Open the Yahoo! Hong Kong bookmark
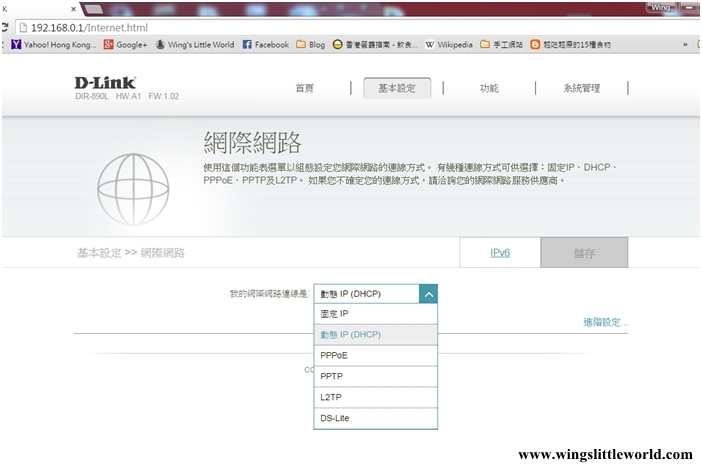This screenshot has width=702, height=469. [x=53, y=45]
